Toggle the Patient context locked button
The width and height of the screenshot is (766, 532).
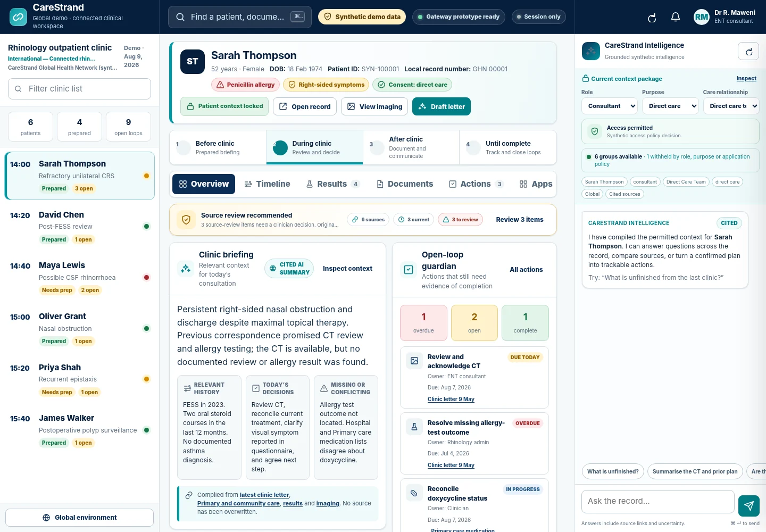(x=224, y=106)
